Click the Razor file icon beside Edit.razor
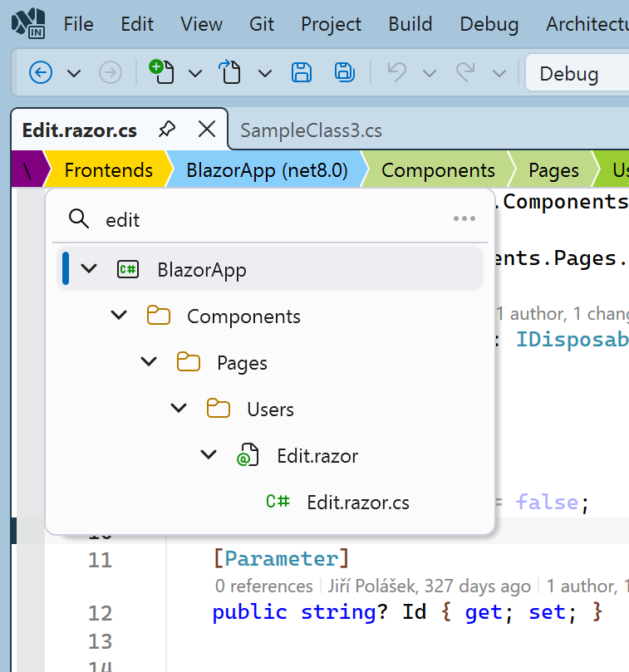Viewport: 629px width, 672px height. 248,455
